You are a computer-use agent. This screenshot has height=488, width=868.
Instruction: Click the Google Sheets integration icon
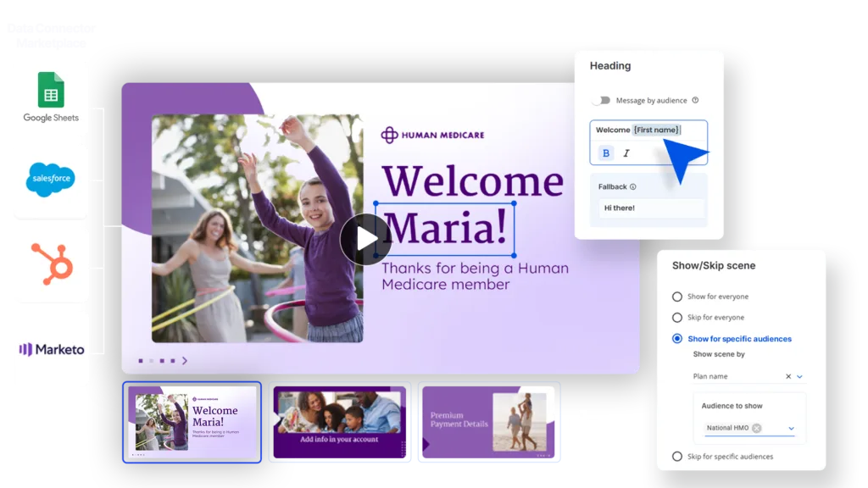[51, 91]
